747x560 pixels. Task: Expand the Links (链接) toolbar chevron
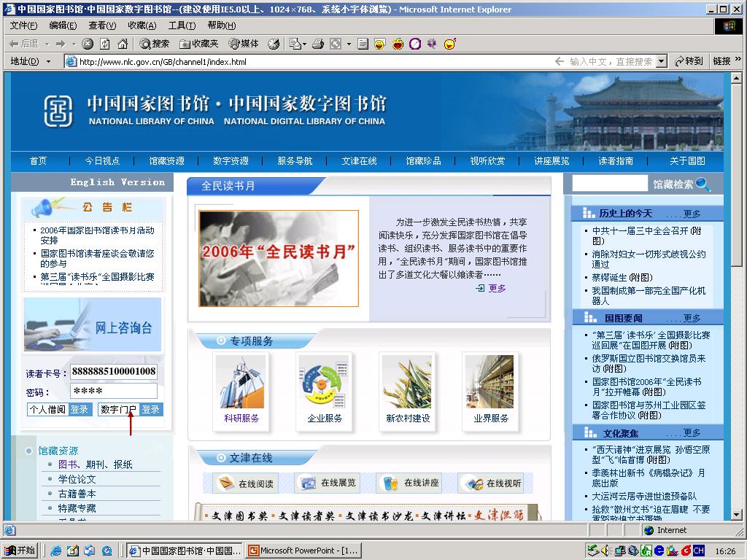tap(738, 59)
